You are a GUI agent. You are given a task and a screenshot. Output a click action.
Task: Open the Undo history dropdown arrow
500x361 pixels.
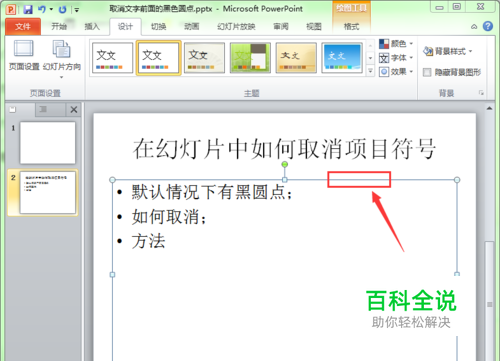[51, 9]
